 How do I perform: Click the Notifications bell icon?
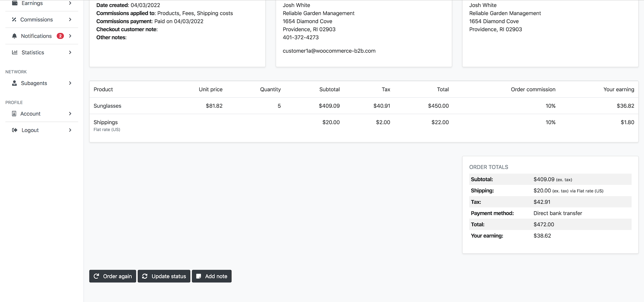pos(14,36)
